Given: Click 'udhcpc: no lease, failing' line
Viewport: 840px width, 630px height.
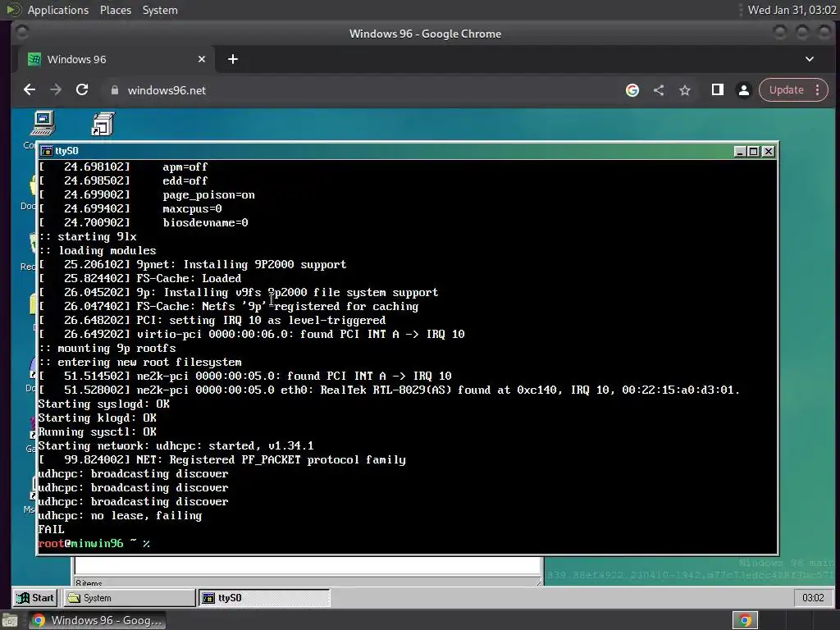Looking at the screenshot, I should point(120,515).
